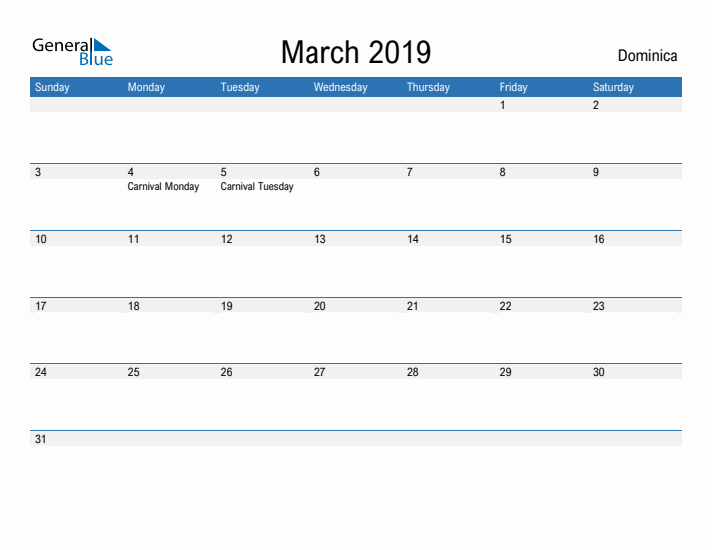Click the General Blue logo

tap(72, 51)
